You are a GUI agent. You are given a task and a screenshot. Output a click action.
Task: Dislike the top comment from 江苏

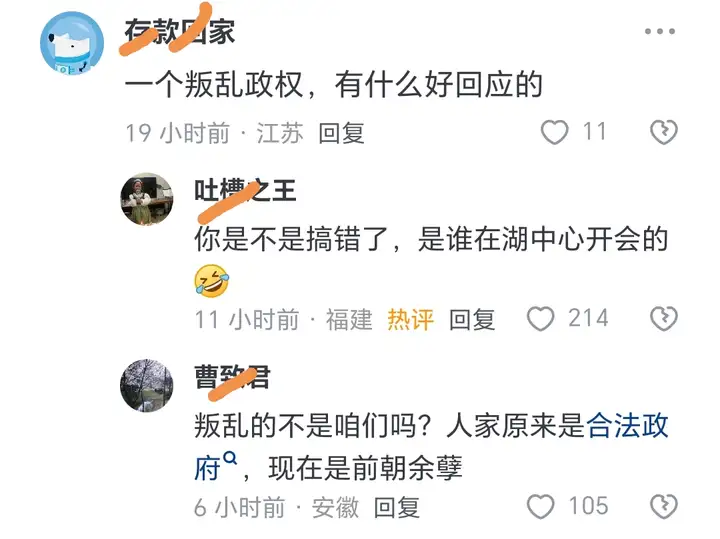pyautogui.click(x=664, y=132)
